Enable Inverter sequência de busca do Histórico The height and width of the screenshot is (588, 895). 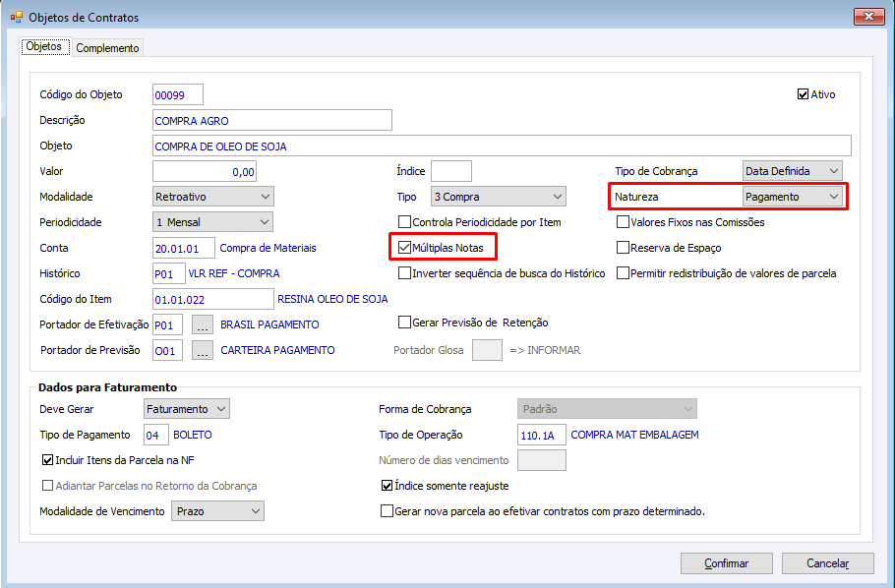click(404, 273)
